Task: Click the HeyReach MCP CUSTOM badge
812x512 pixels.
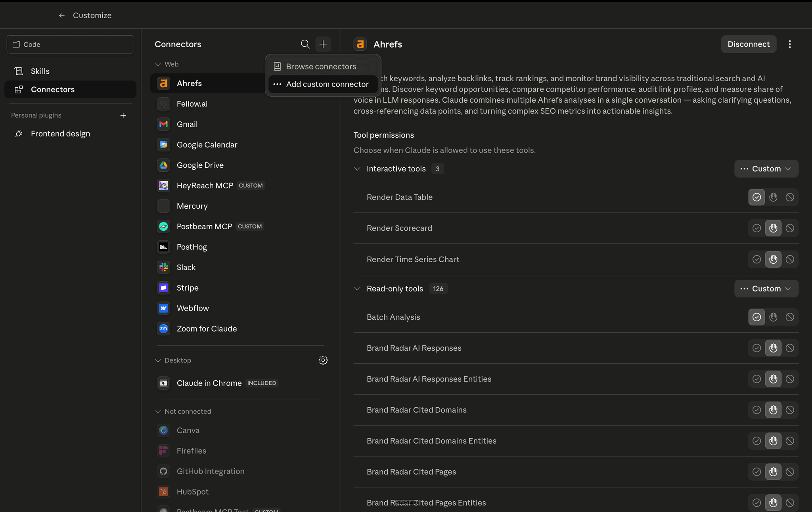Action: pyautogui.click(x=251, y=186)
